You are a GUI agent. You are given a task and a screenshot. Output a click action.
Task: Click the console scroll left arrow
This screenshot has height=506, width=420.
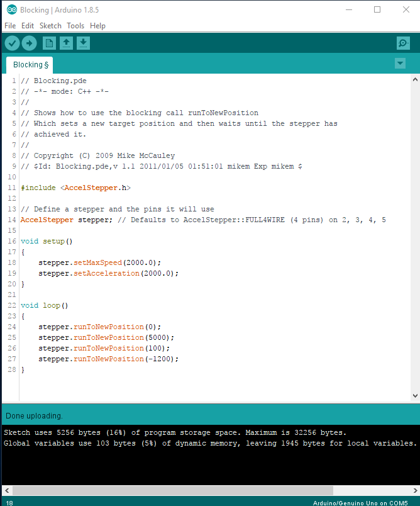pos(7,490)
